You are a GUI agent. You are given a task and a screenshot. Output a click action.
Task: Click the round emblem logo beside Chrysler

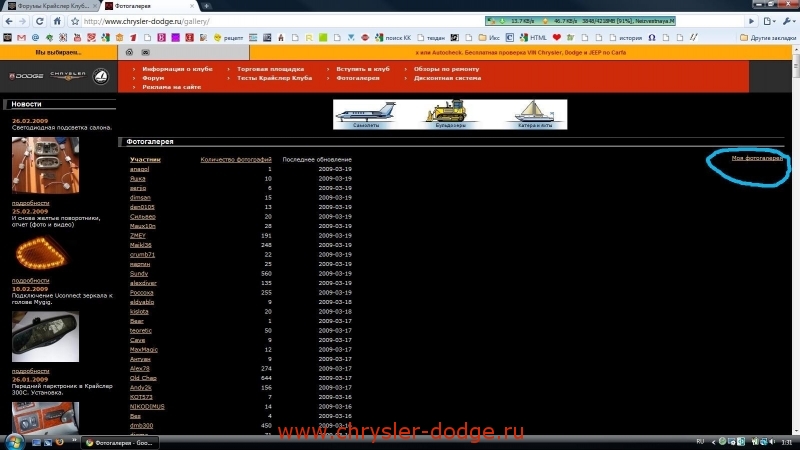pyautogui.click(x=101, y=77)
